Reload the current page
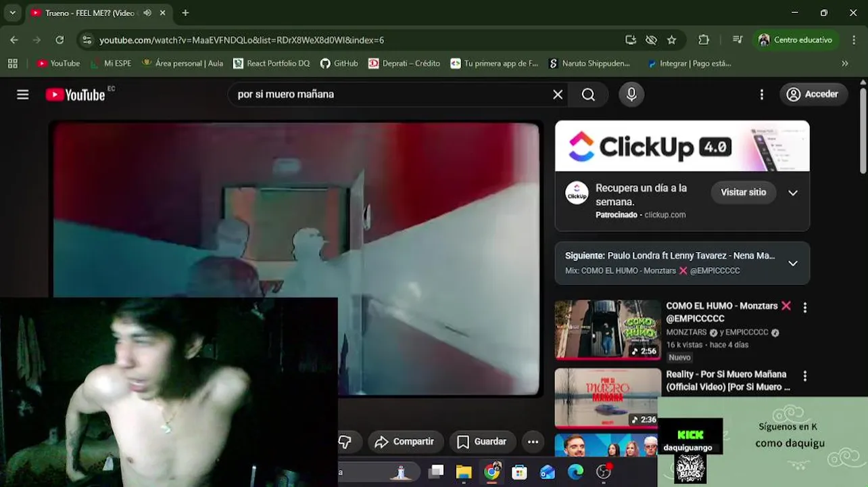Image resolution: width=868 pixels, height=487 pixels. point(59,40)
